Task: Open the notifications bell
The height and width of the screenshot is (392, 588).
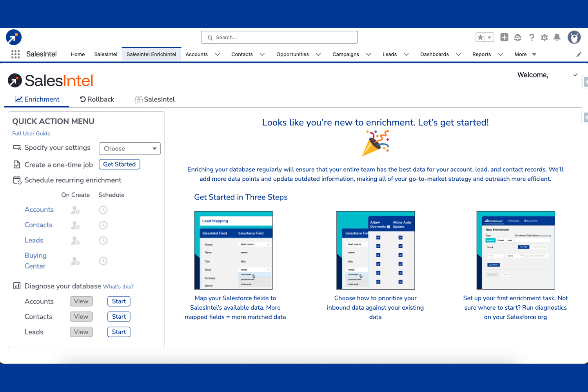Action: point(557,37)
